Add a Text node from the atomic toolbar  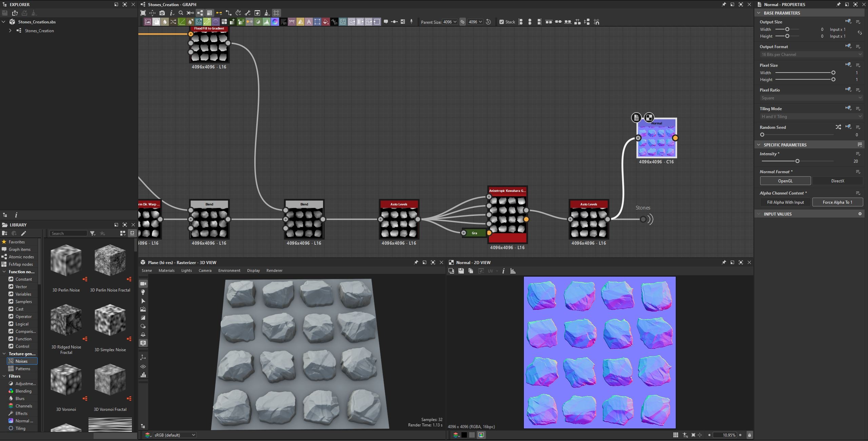(309, 22)
